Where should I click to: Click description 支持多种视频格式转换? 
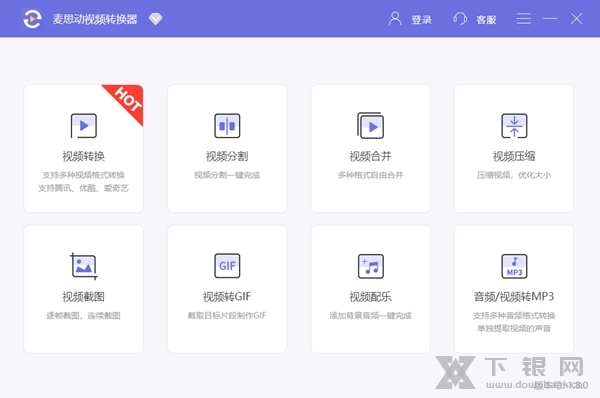[83, 175]
